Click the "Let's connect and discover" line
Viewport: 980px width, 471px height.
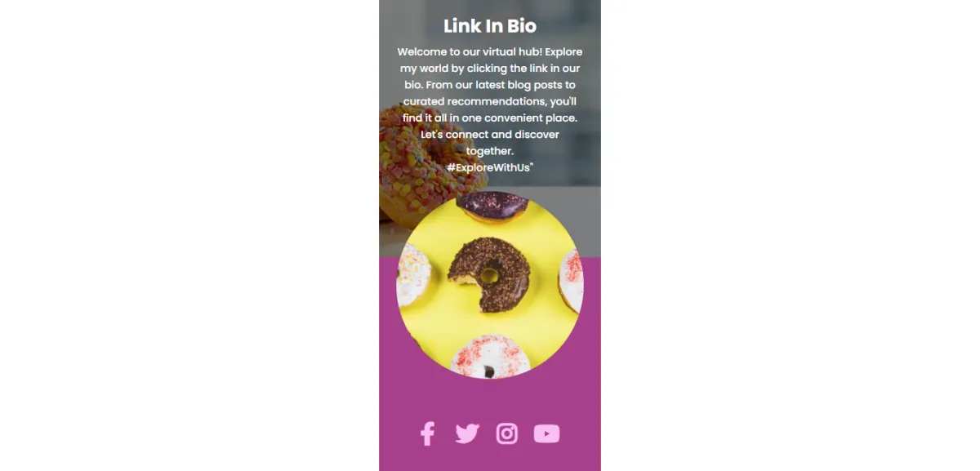pyautogui.click(x=490, y=134)
